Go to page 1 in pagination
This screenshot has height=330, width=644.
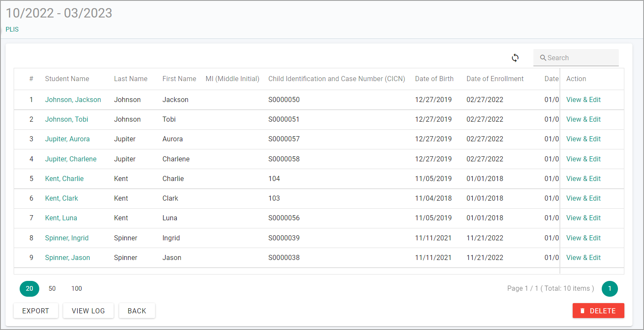click(x=610, y=289)
